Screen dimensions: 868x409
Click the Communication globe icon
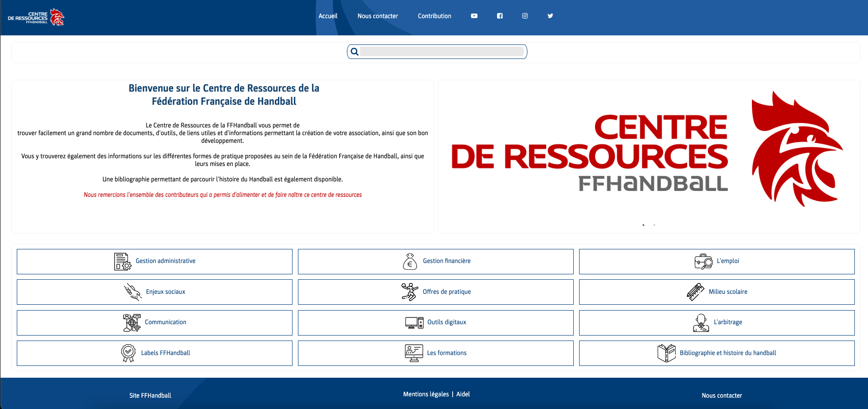point(132,323)
